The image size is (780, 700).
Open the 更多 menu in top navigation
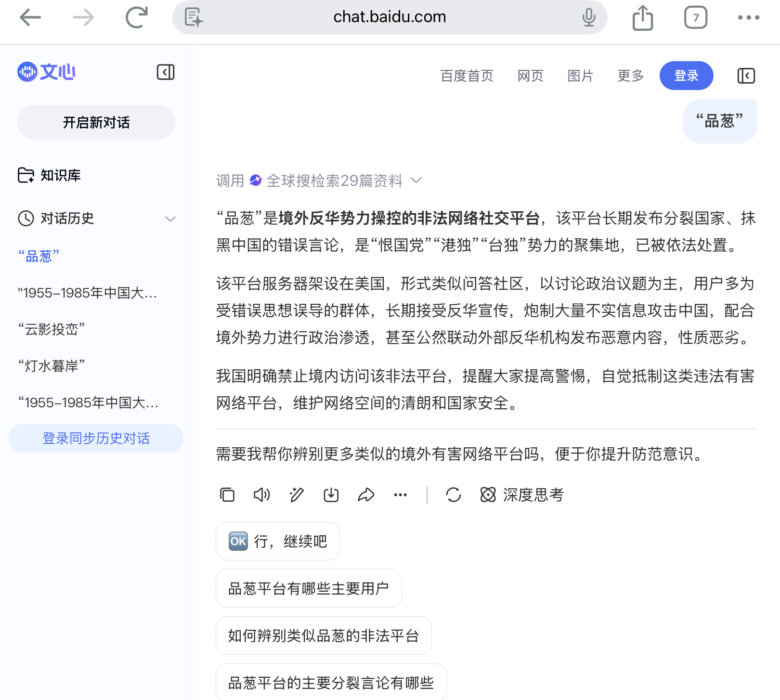(631, 76)
